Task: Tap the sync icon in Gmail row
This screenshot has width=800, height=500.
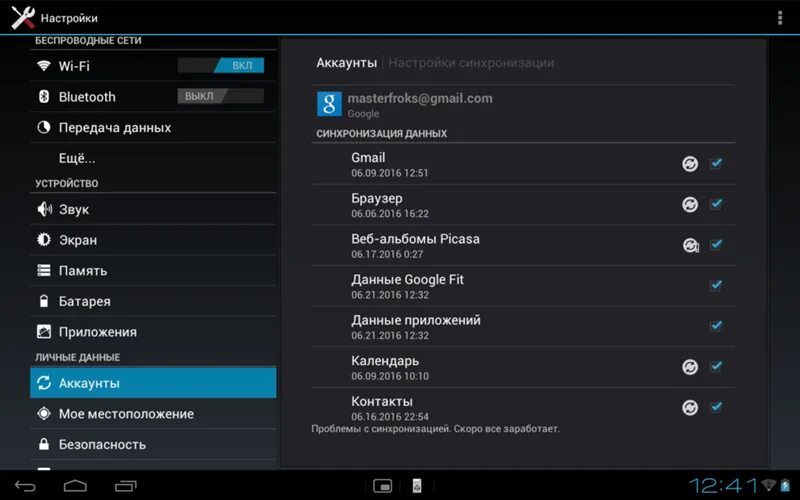Action: [x=690, y=164]
